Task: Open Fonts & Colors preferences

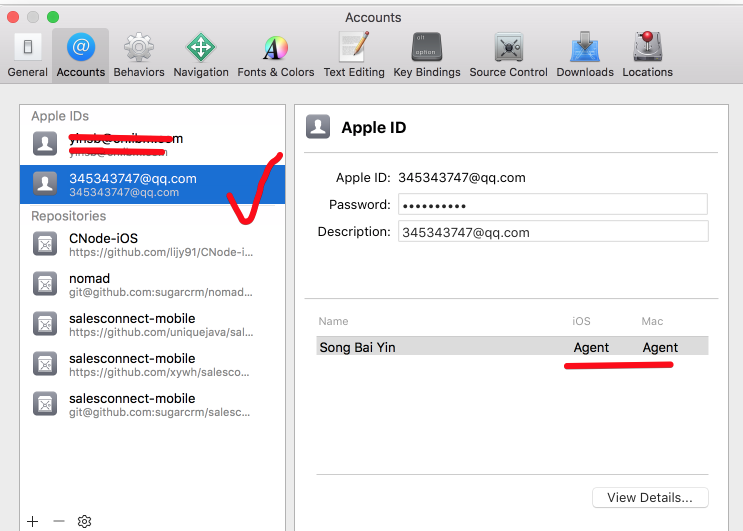Action: pos(276,55)
